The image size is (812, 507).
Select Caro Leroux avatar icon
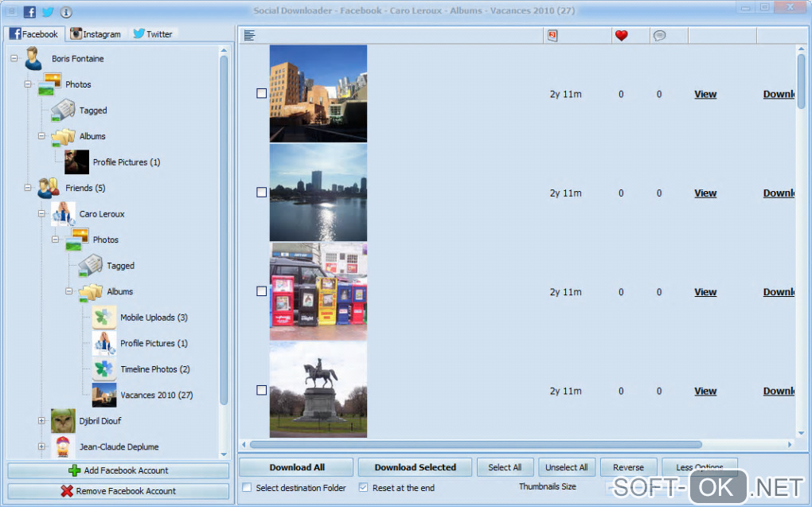[x=63, y=214]
